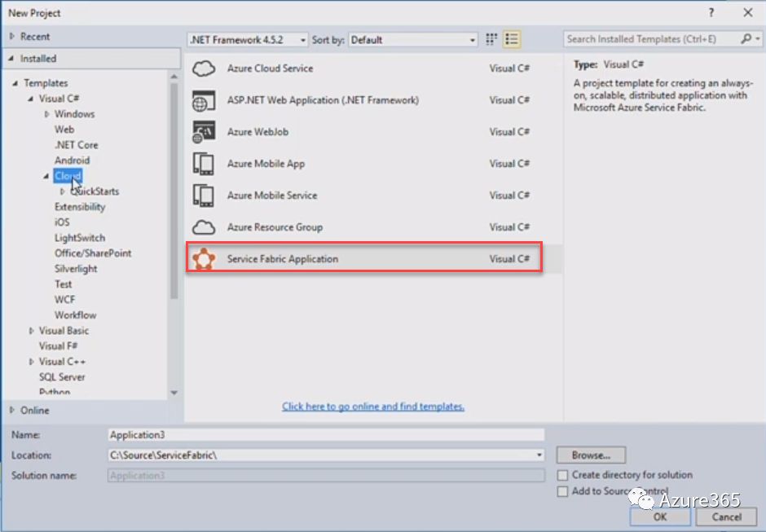This screenshot has width=766, height=532.
Task: Select the ASP.NET Web Application globe icon
Action: pos(203,101)
